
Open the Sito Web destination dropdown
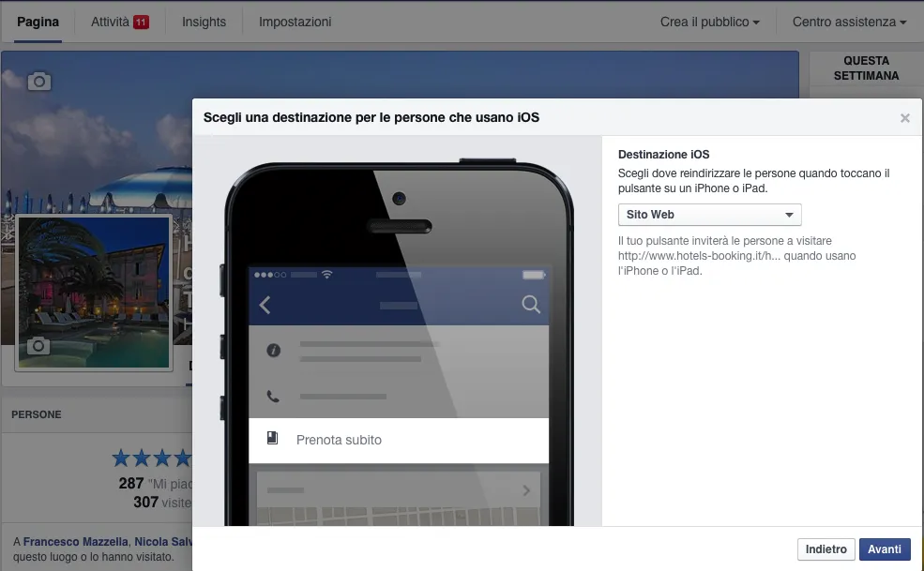pos(709,215)
